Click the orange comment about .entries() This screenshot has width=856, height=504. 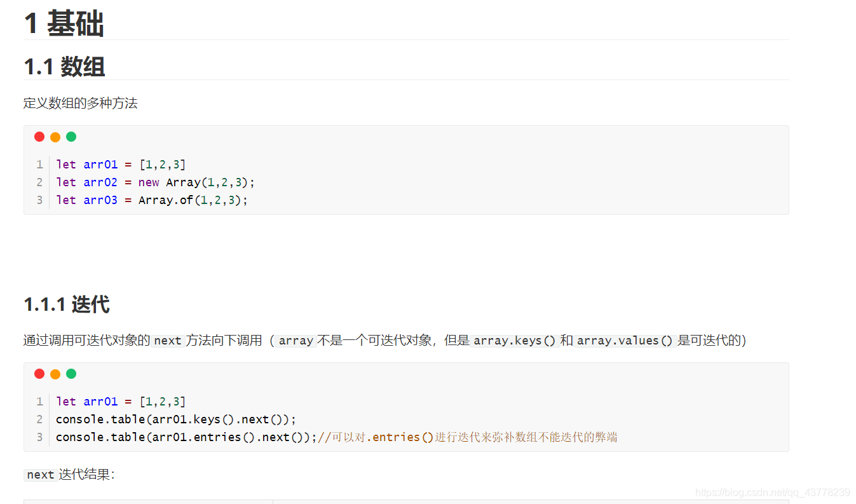pyautogui.click(x=467, y=437)
